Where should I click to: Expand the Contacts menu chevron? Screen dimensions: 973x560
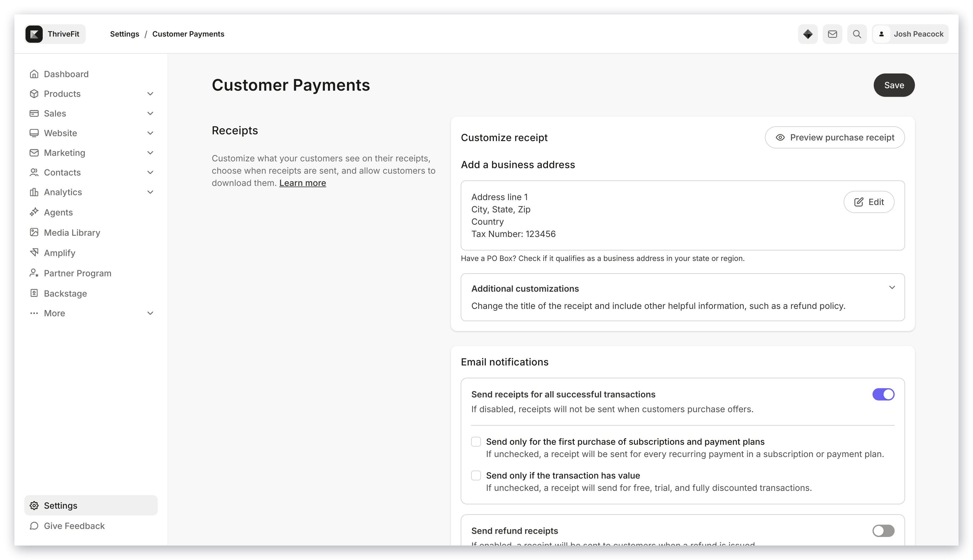pos(150,172)
